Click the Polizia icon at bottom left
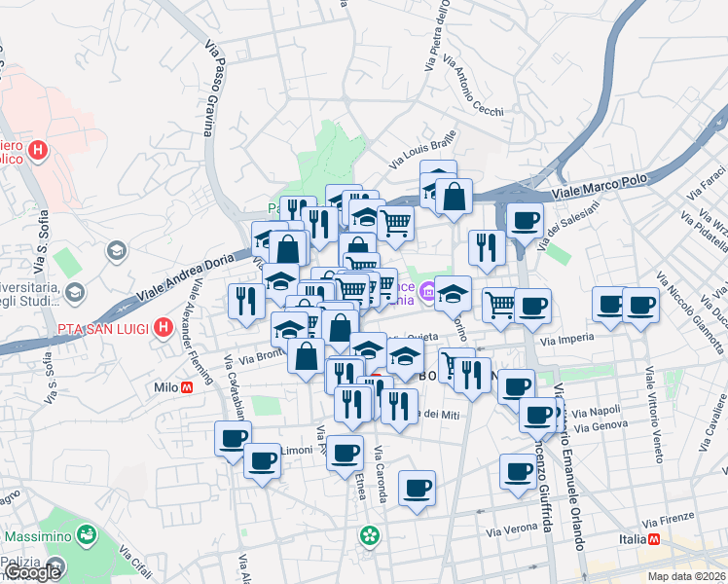The height and width of the screenshot is (584, 728). 57,566
